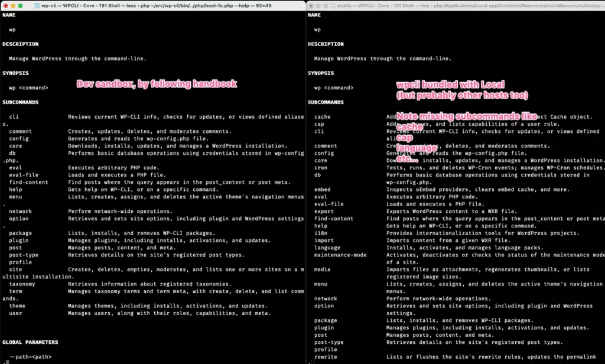The height and width of the screenshot is (364, 605).
Task: Click the '--path=<path>' global parameter line
Action: pyautogui.click(x=31, y=357)
